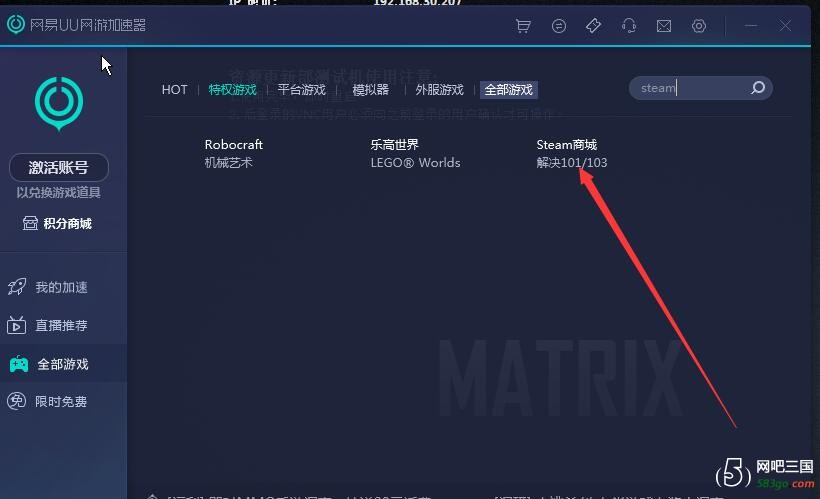Open the mail envelope icon
The width and height of the screenshot is (820, 499).
tap(664, 26)
